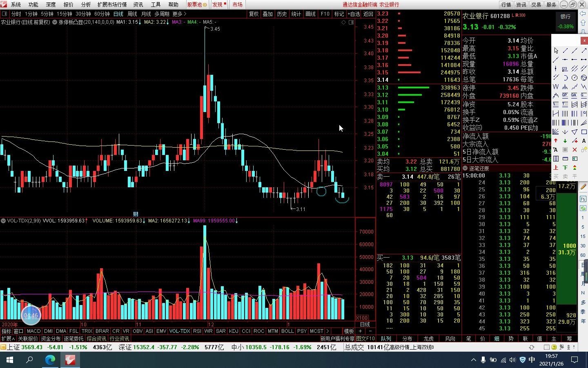Expand the 逐笔还原 panel dropdown
Image resolution: width=588 pixels, height=368 pixels.
465,168
